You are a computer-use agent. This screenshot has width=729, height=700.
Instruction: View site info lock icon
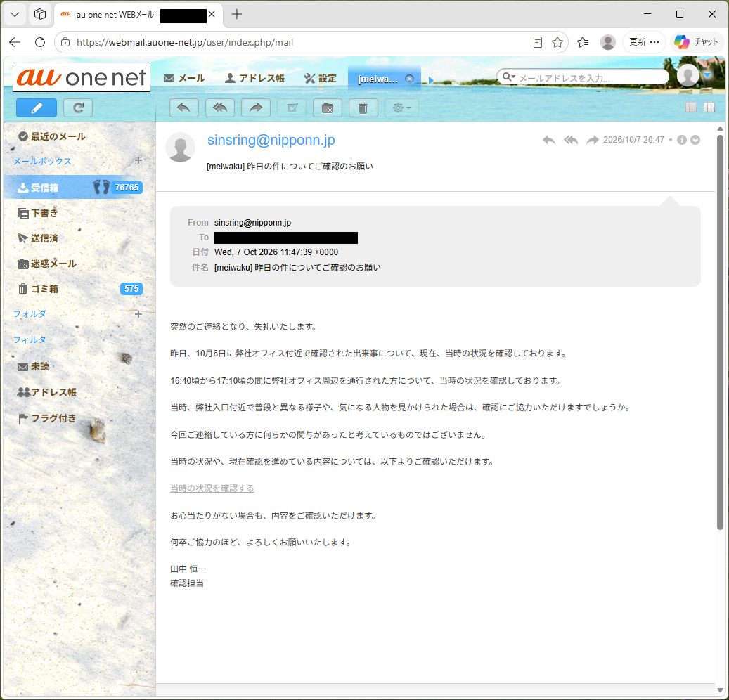[x=65, y=42]
